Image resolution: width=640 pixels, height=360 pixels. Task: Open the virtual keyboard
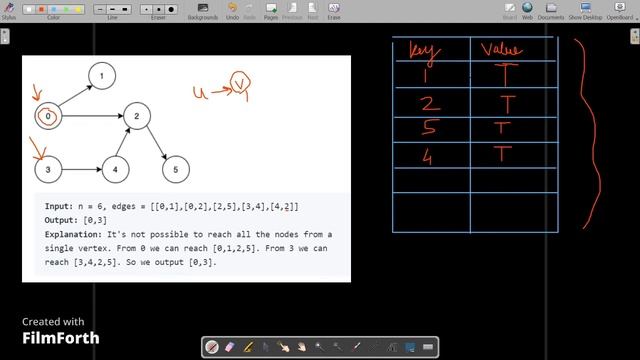(x=428, y=347)
